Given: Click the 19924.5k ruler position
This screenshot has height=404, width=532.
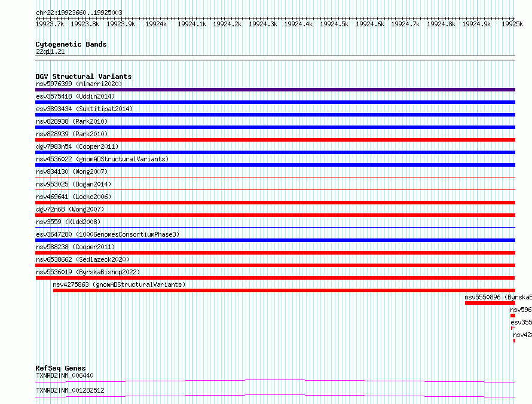Looking at the screenshot, I should click(x=334, y=24).
